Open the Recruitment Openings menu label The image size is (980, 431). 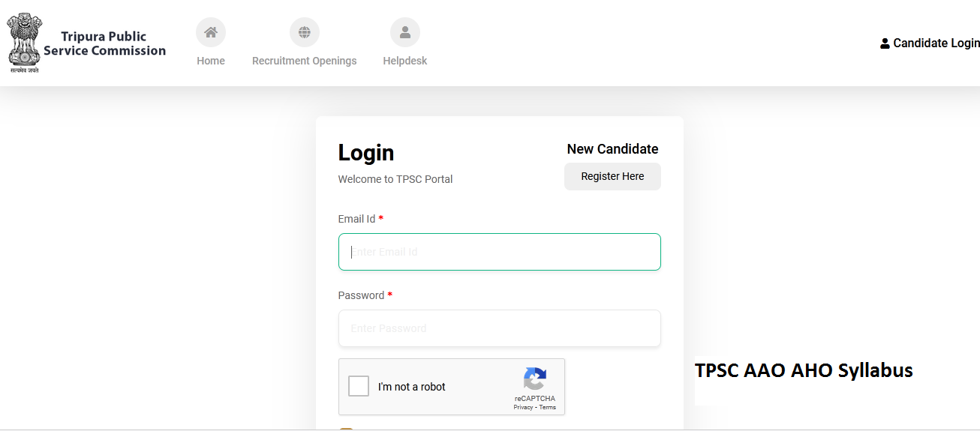(x=305, y=61)
